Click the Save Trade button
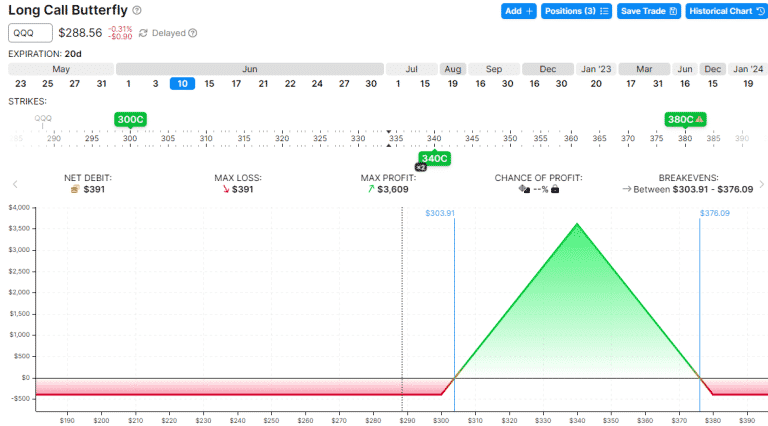 tap(648, 11)
